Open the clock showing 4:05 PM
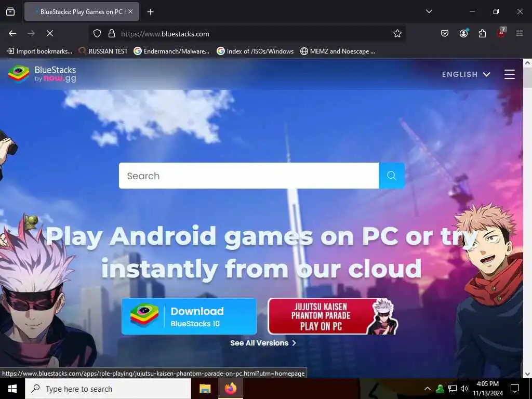 pyautogui.click(x=488, y=389)
